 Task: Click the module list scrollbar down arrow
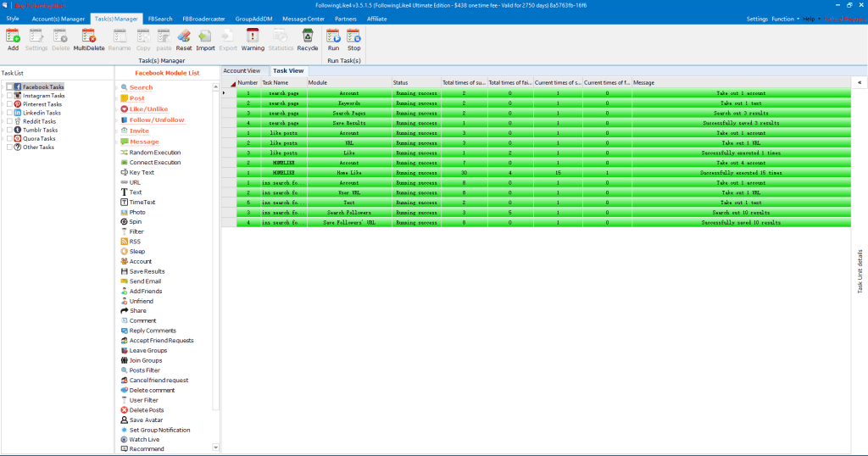click(x=215, y=447)
